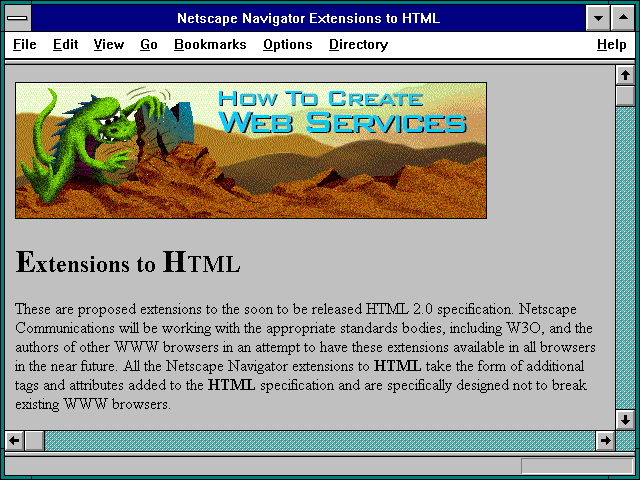640x480 pixels.
Task: Click the vertical scrollbar up arrow
Action: [x=625, y=76]
